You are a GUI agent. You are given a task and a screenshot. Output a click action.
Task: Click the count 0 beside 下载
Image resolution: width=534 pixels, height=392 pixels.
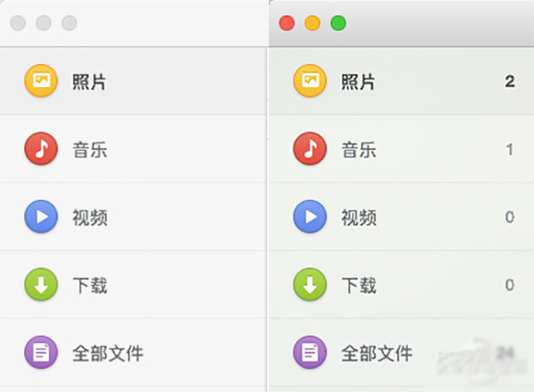(510, 284)
